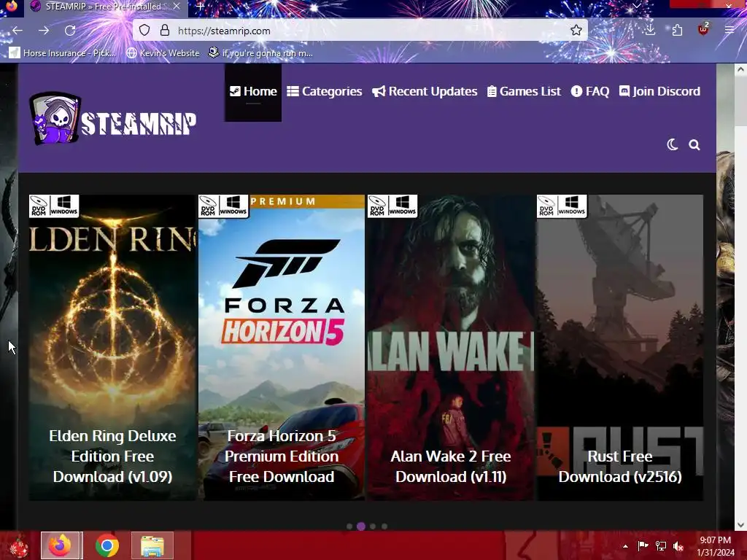Click the muted volume tray icon
Image resolution: width=747 pixels, height=560 pixels.
(678, 546)
